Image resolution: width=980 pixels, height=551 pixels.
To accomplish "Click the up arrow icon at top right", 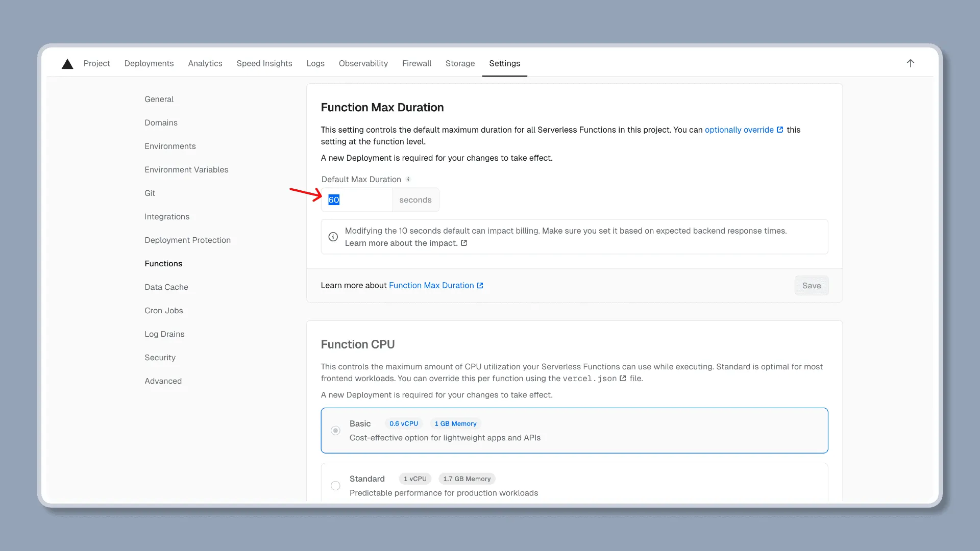I will (910, 63).
